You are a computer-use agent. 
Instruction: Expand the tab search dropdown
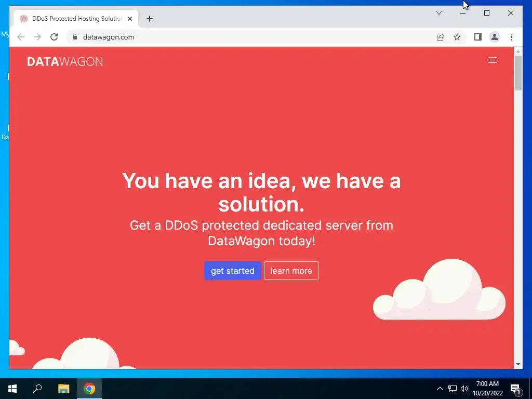[438, 13]
